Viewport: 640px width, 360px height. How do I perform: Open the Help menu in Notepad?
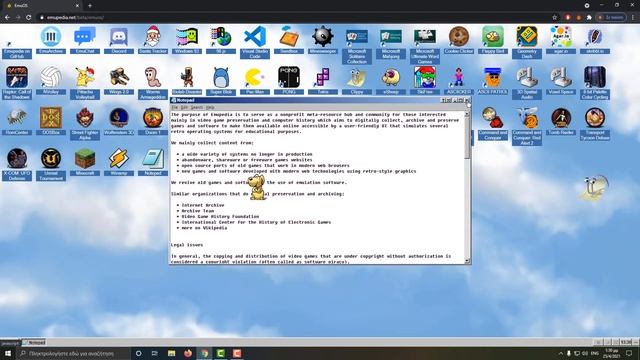[210, 107]
